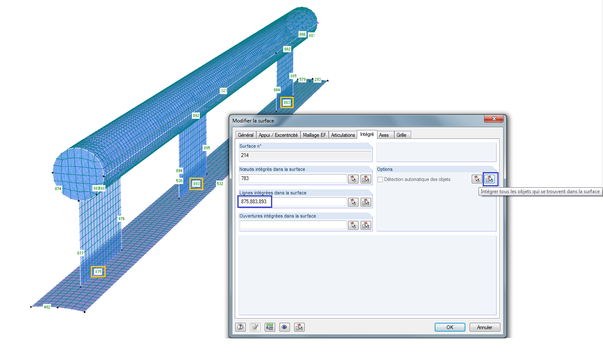
Task: Click the pick-surface icon next to eye icon
Action: (299, 327)
